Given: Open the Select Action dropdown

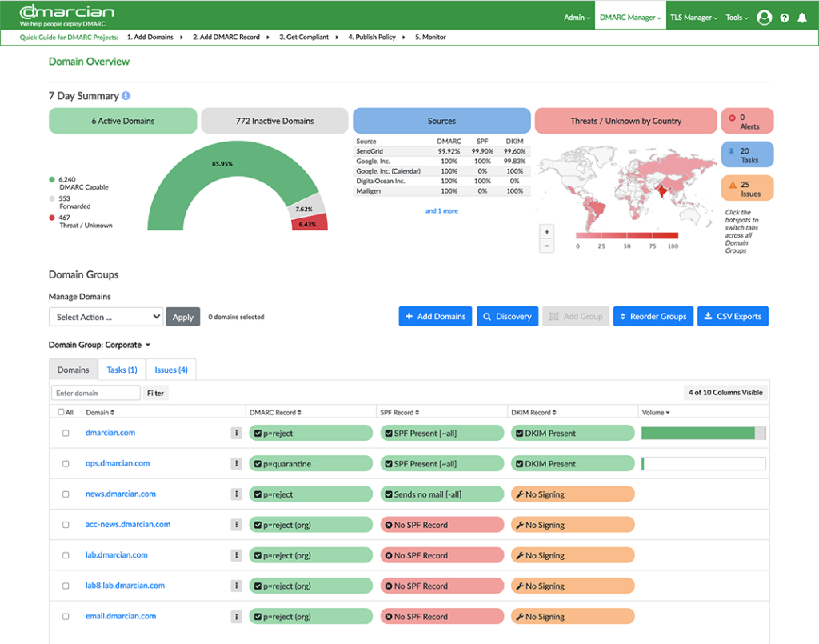Looking at the screenshot, I should (x=105, y=316).
